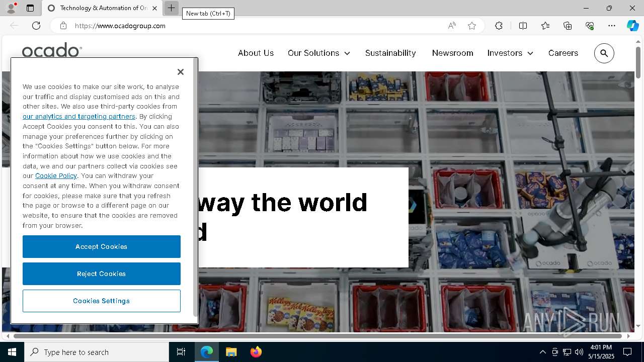Viewport: 644px width, 362px height.
Task: Follow our analytics and targeting partners link
Action: point(79,116)
